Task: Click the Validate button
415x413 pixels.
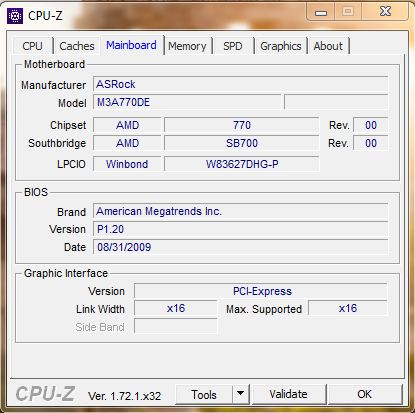Action: pyautogui.click(x=288, y=395)
